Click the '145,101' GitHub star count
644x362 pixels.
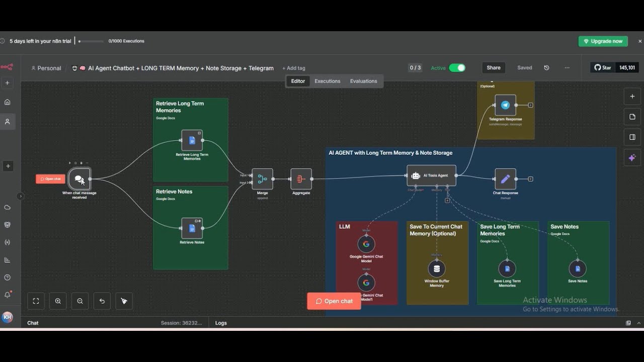pyautogui.click(x=627, y=67)
